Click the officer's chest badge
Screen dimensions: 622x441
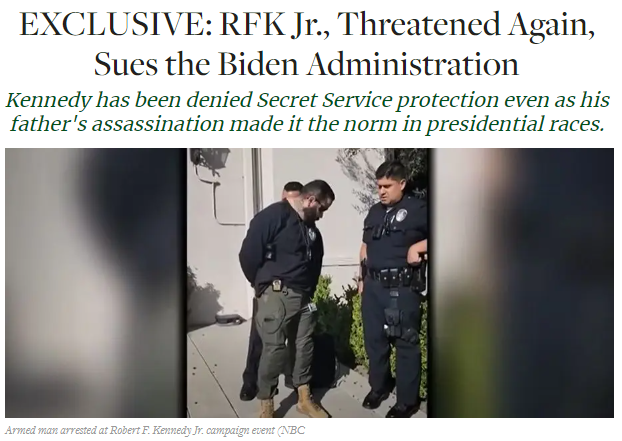click(399, 217)
